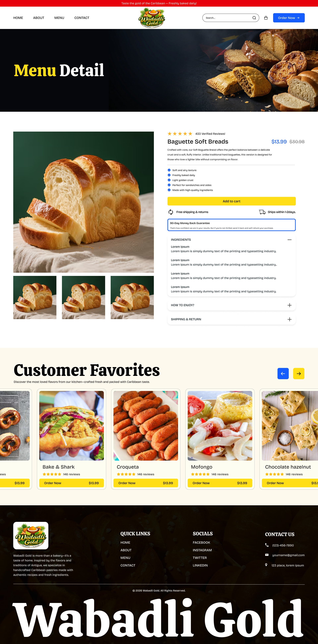Collapse the Ingredients accordion section
Image resolution: width=318 pixels, height=644 pixels.
point(290,239)
